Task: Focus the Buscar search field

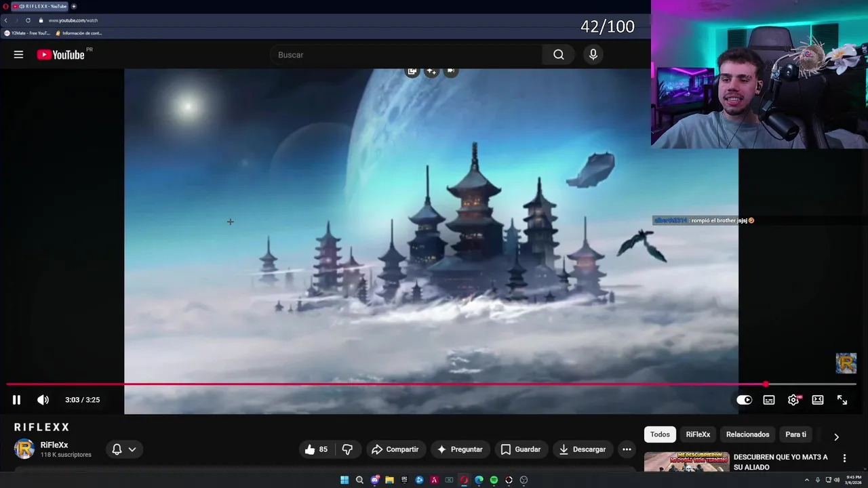Action: [x=406, y=55]
